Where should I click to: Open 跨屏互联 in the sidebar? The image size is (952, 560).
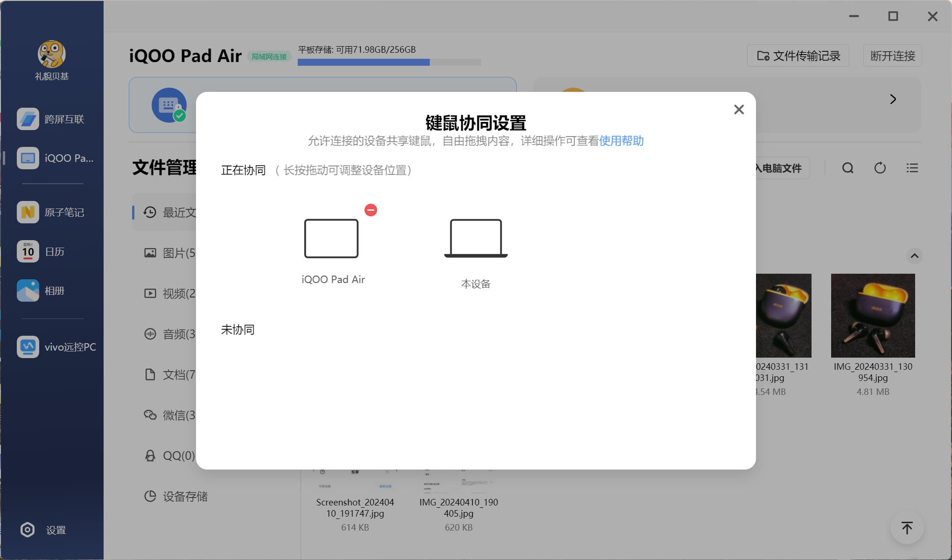point(51,119)
